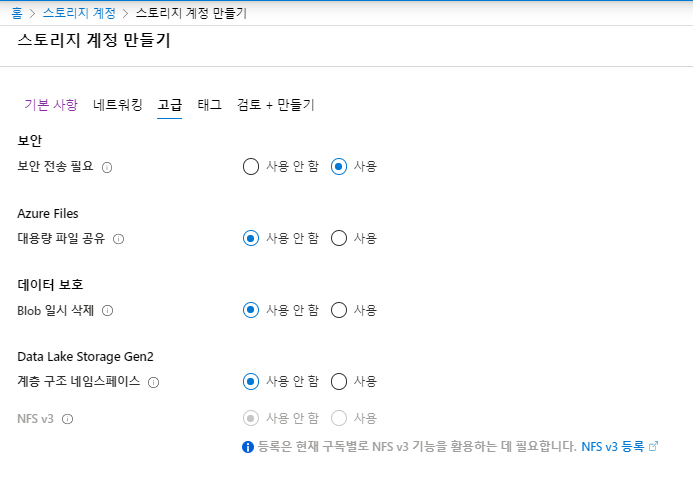693x498 pixels.
Task: Switch to the 네트워킹 tab
Action: 118,105
